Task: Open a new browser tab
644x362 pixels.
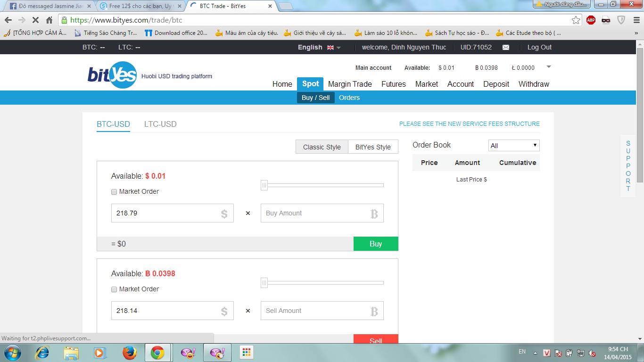Action: (286, 6)
